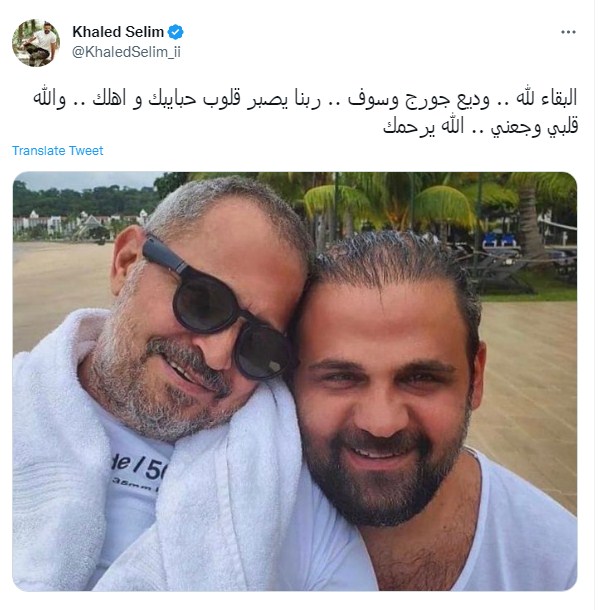Click the blue verified badge icon
Screen dimensions: 599x610
[x=175, y=32]
